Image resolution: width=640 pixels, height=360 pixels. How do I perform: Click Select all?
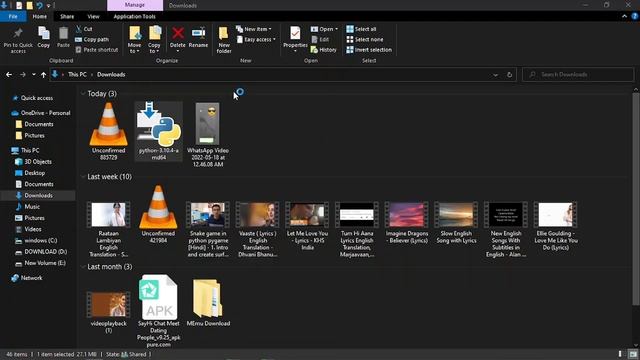(x=361, y=29)
